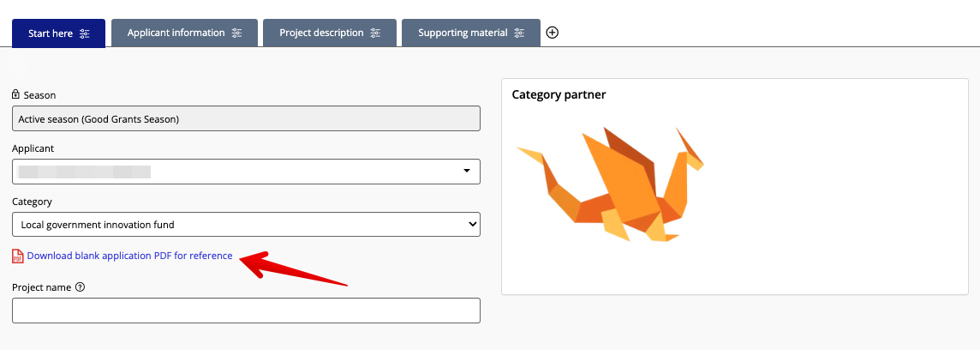Download blank application PDF for reference
The image size is (980, 350).
tap(129, 256)
